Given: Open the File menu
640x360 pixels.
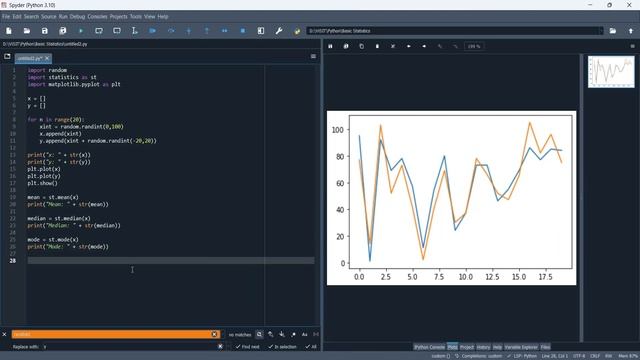Looking at the screenshot, I should 6,17.
